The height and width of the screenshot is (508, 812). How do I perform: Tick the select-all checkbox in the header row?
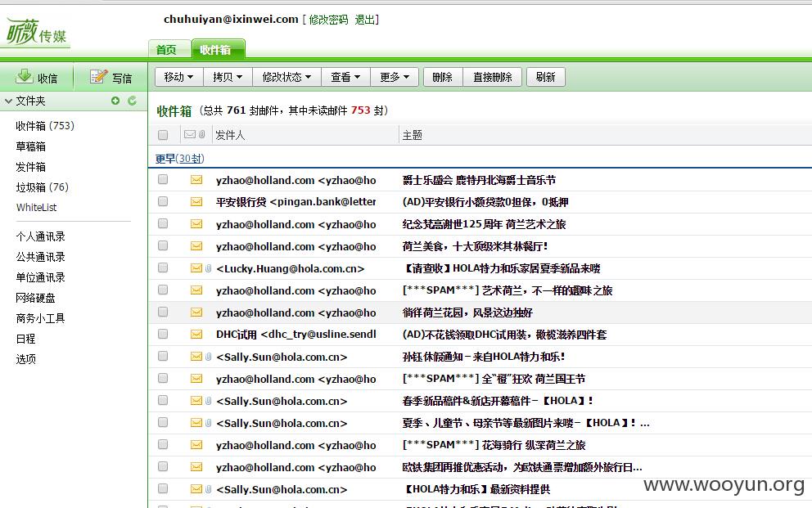pyautogui.click(x=163, y=135)
